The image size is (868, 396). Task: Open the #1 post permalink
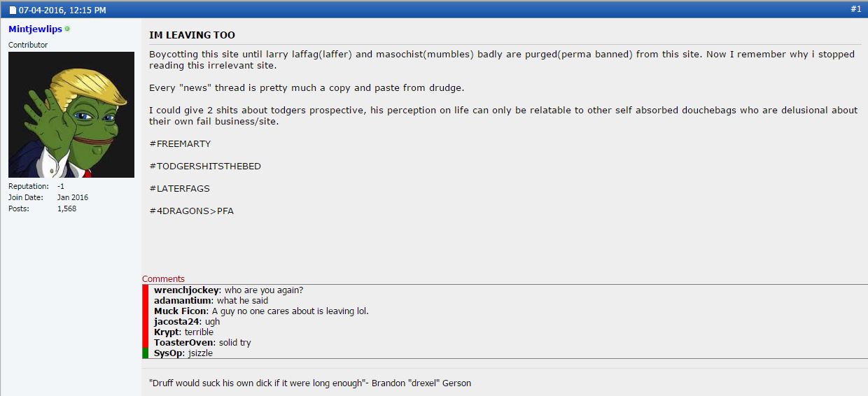(855, 9)
